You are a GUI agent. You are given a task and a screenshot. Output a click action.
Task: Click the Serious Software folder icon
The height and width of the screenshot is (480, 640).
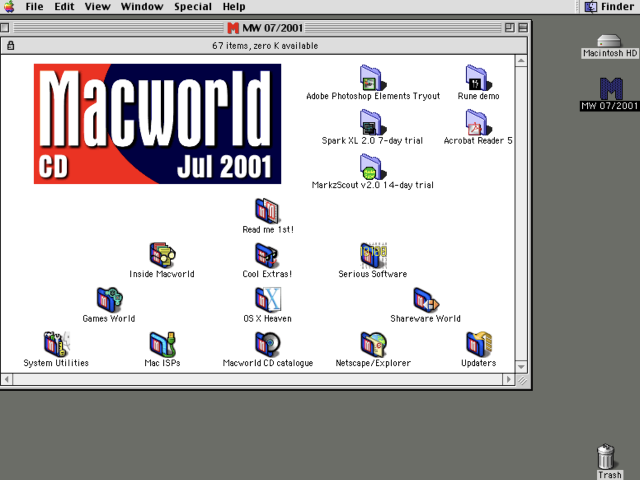(373, 256)
